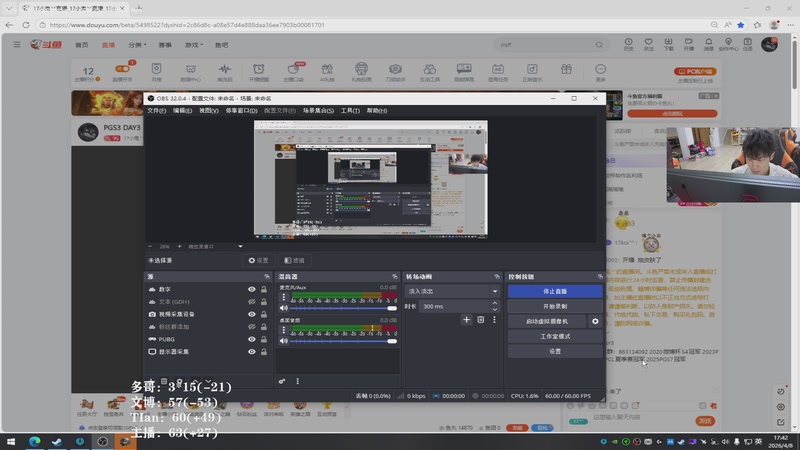Click the 停止直播 stop streaming button
This screenshot has width=800, height=450.
(x=555, y=291)
